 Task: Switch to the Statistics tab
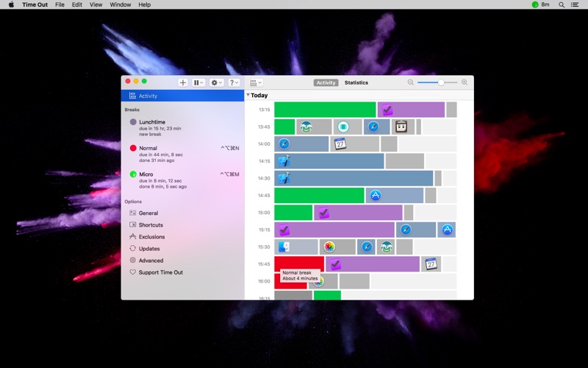click(x=356, y=82)
